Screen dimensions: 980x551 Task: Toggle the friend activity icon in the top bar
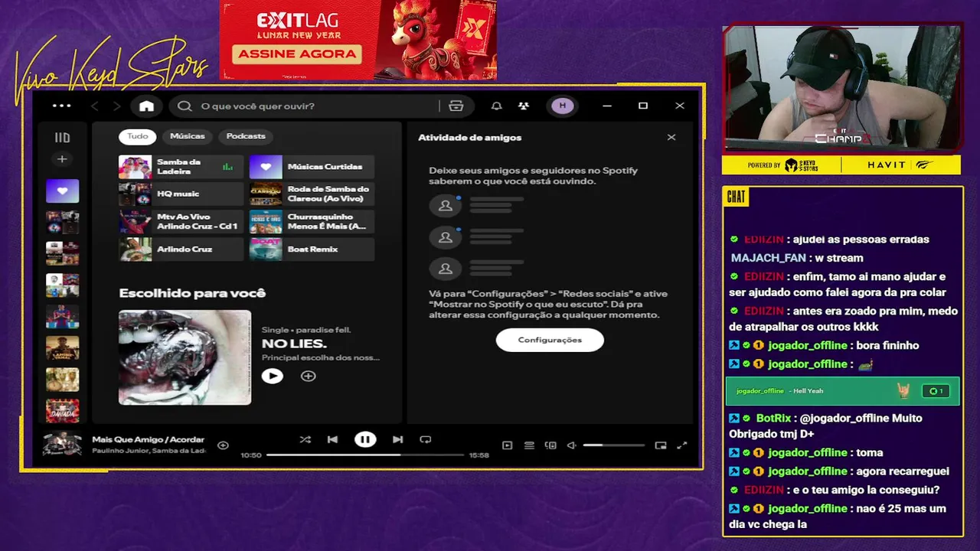click(524, 106)
